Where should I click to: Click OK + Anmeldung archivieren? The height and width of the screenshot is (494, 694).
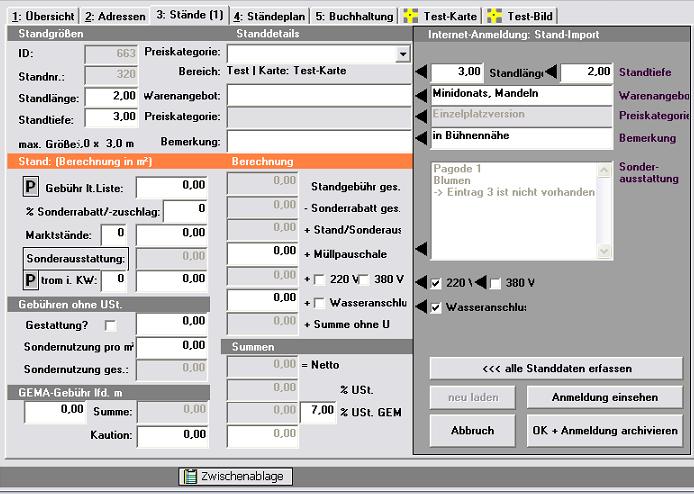(605, 430)
